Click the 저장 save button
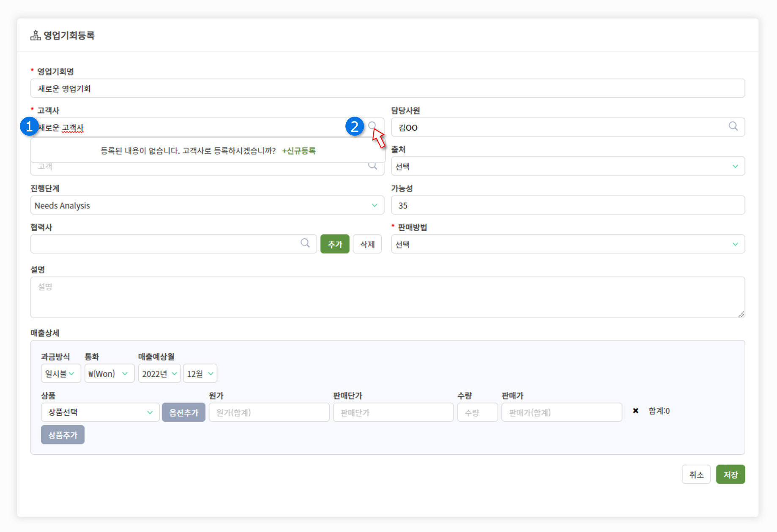The width and height of the screenshot is (777, 532). (730, 475)
